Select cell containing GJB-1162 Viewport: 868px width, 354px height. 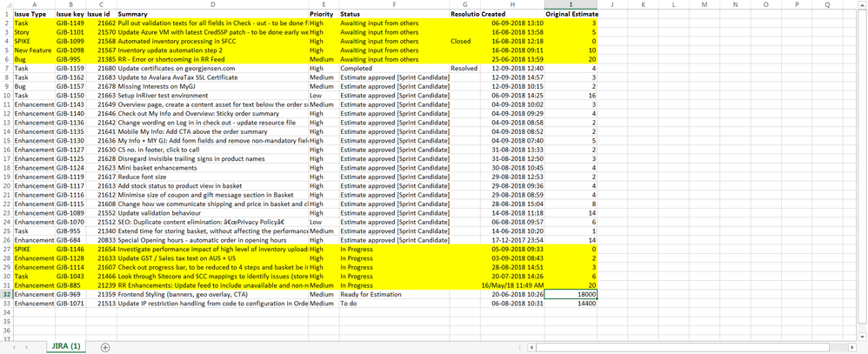pyautogui.click(x=70, y=77)
